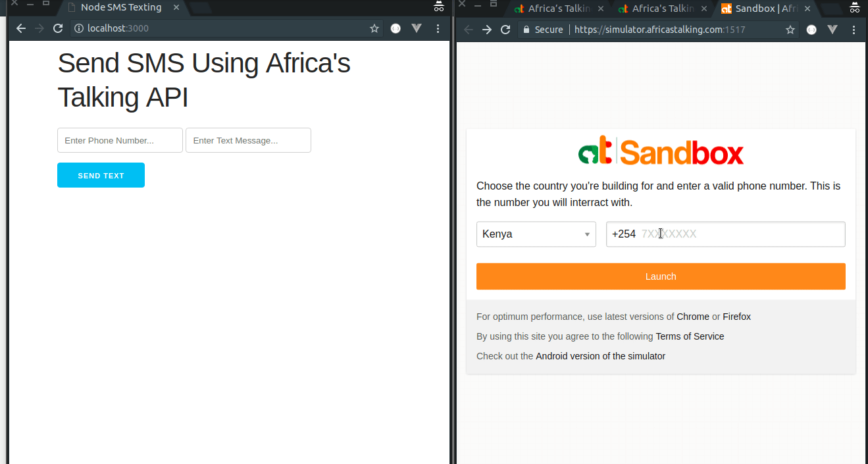Close the Node SMS Texting tab
This screenshot has width=868, height=464.
(x=176, y=8)
